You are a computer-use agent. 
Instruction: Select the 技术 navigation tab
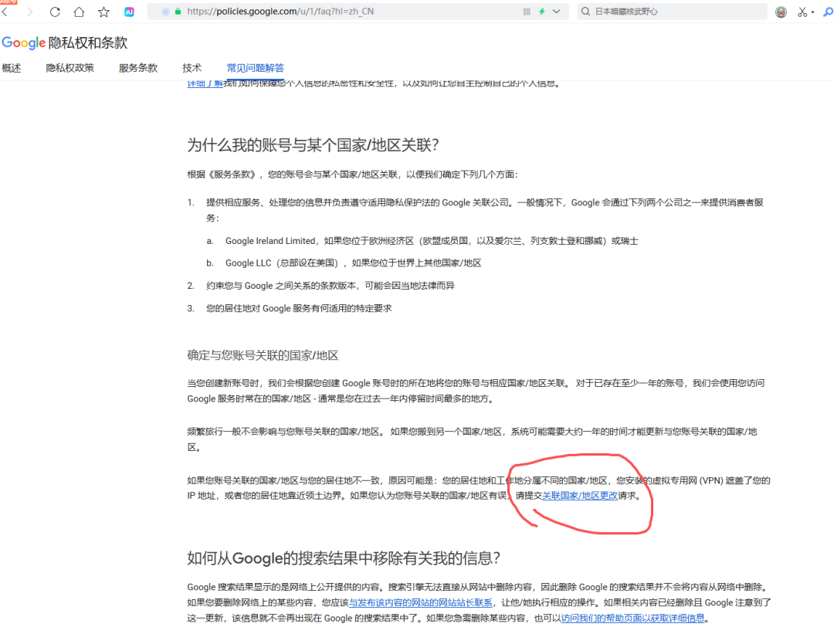click(x=192, y=68)
